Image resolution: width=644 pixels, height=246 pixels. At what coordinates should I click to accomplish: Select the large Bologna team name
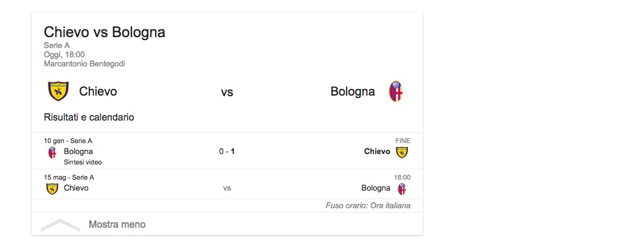pyautogui.click(x=353, y=92)
